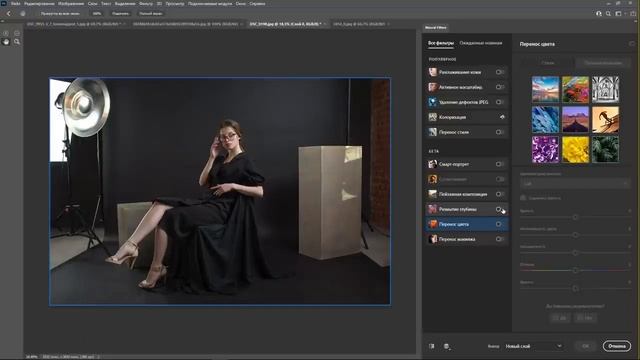Image resolution: width=640 pixels, height=360 pixels.
Task: Choose the black-and-white cathedral preset thumbnail
Action: click(605, 89)
